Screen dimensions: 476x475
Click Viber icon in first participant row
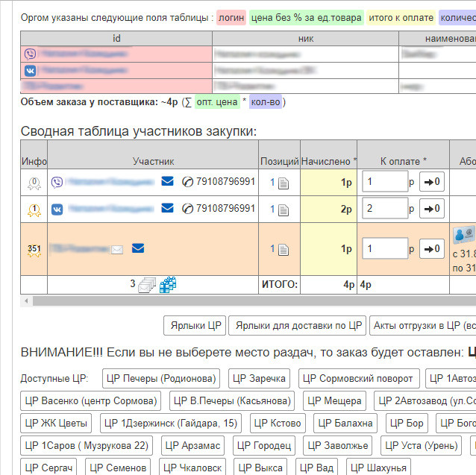point(57,182)
